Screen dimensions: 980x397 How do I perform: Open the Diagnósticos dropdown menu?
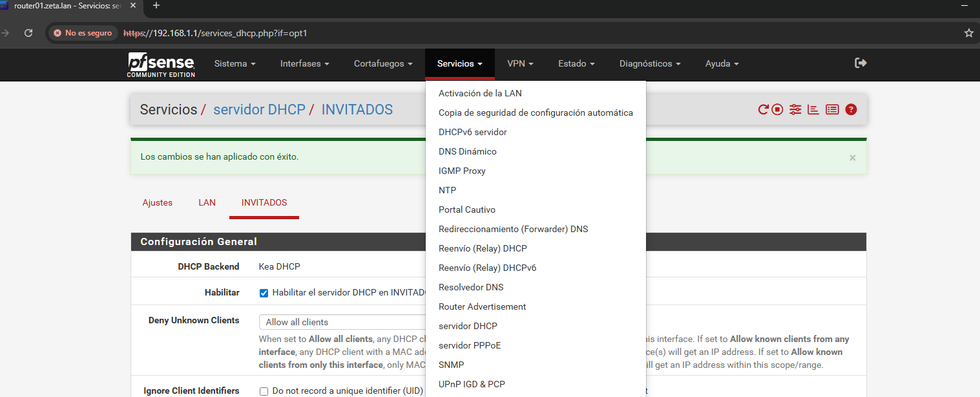(650, 64)
